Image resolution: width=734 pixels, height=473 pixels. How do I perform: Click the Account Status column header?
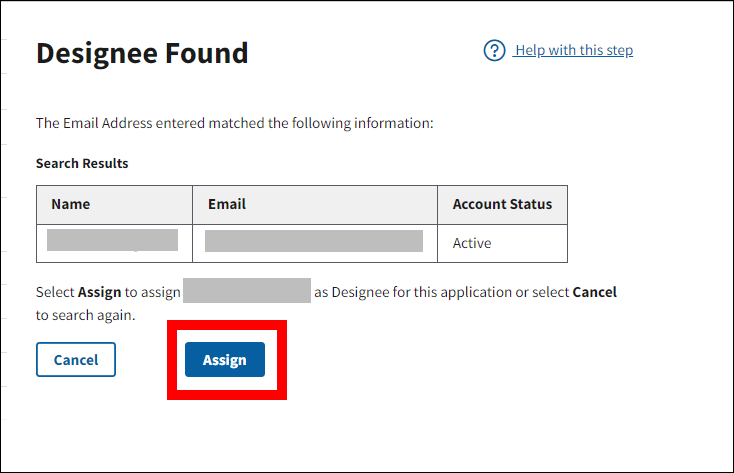point(502,204)
